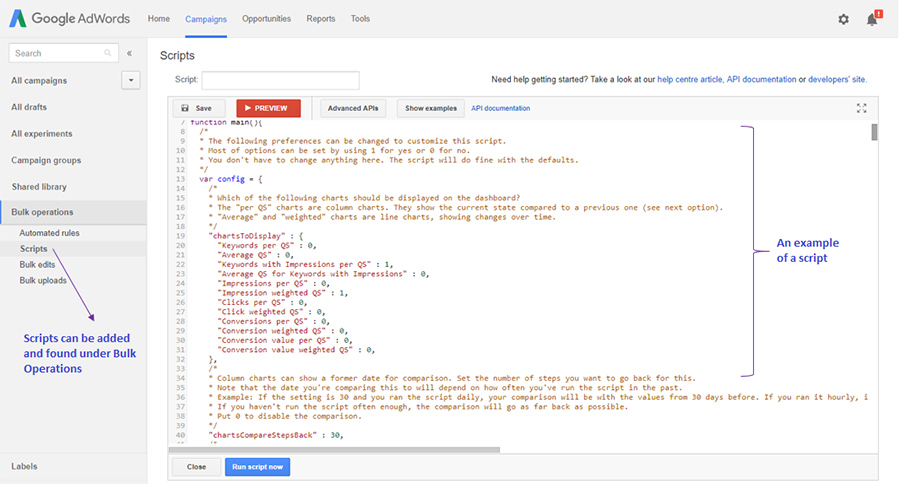Open API documentation toolbar link

(501, 108)
